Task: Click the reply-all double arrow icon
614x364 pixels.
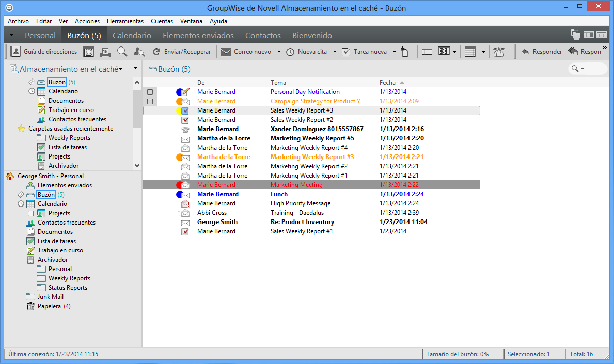Action: click(573, 51)
